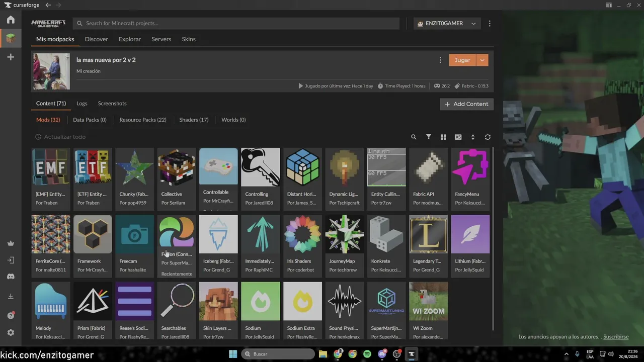
Task: Open the sort order up-down arrows
Action: tap(472, 137)
